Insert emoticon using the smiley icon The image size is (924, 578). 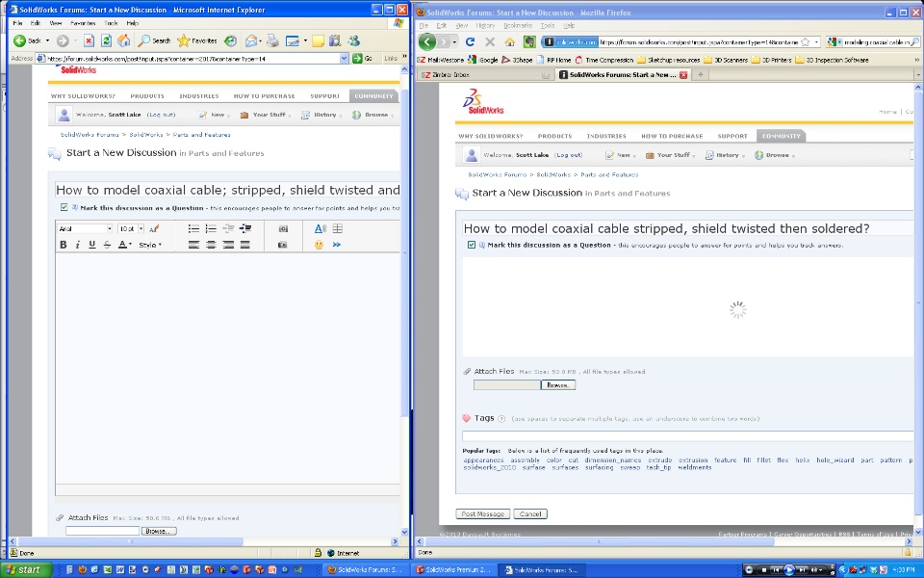[x=319, y=245]
